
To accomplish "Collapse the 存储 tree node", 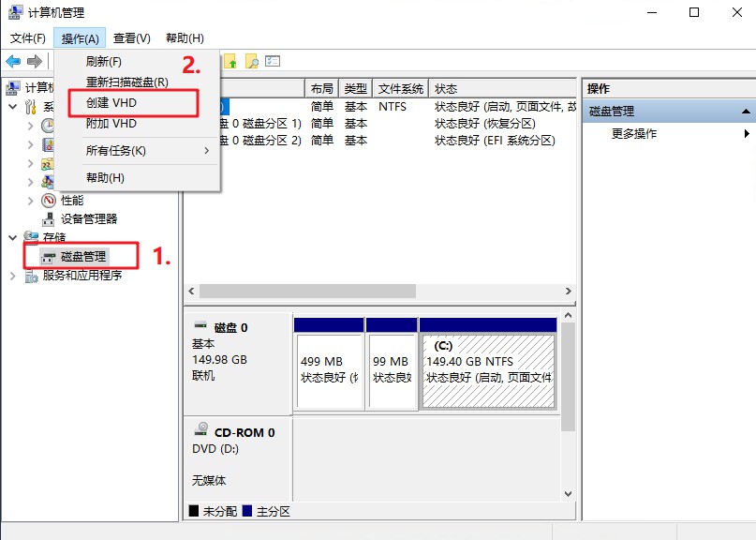I will click(x=13, y=237).
